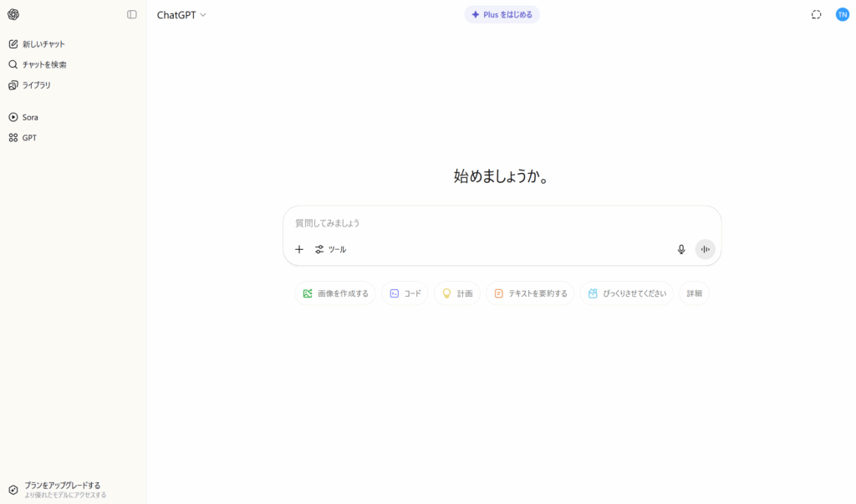This screenshot has height=504, width=856.
Task: Select the テキストを要約する suggestion chip
Action: pyautogui.click(x=530, y=293)
